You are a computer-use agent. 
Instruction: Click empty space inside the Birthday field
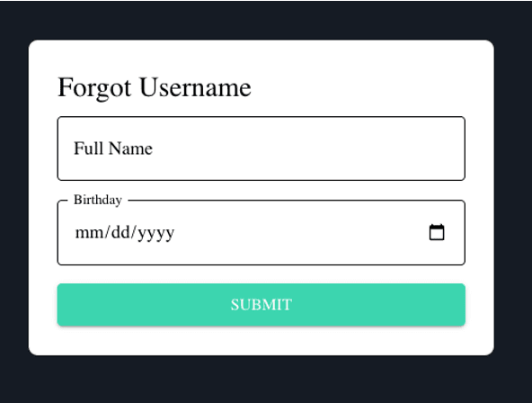(x=298, y=233)
